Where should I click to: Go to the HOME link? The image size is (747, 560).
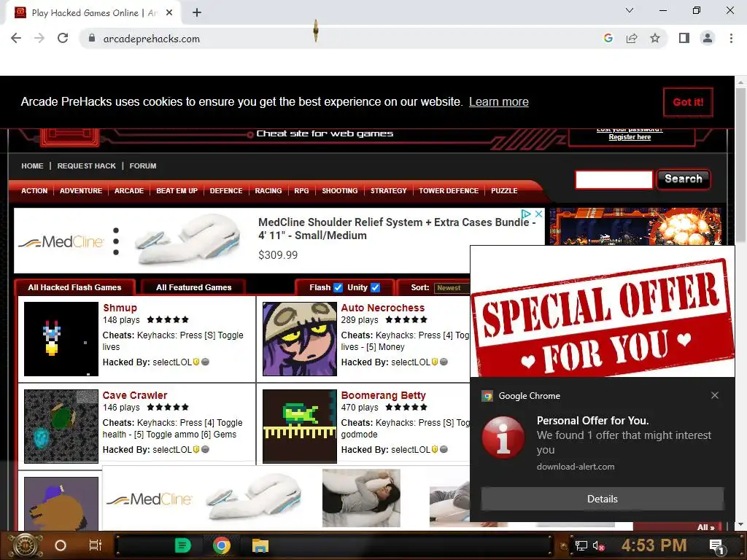pyautogui.click(x=32, y=166)
